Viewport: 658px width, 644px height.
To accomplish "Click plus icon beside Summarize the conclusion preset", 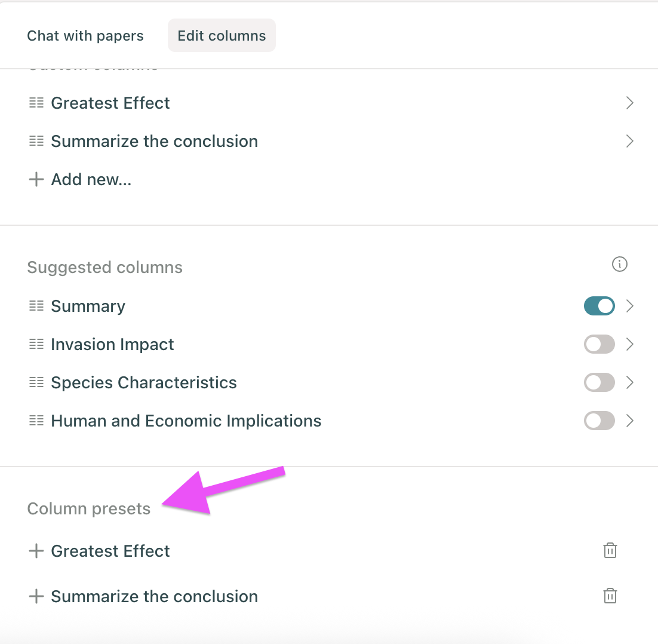I will [x=36, y=596].
